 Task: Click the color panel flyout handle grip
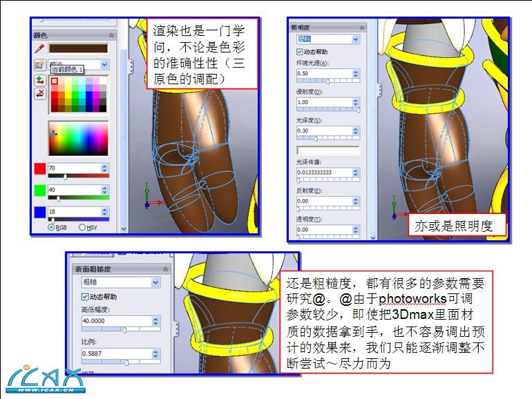click(x=131, y=66)
